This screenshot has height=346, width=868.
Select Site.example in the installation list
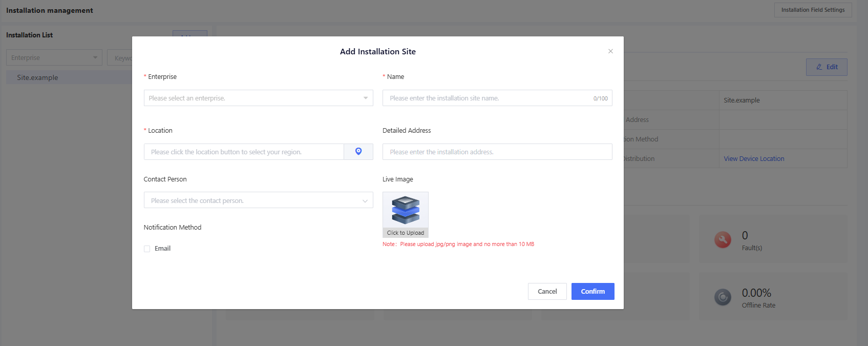37,77
